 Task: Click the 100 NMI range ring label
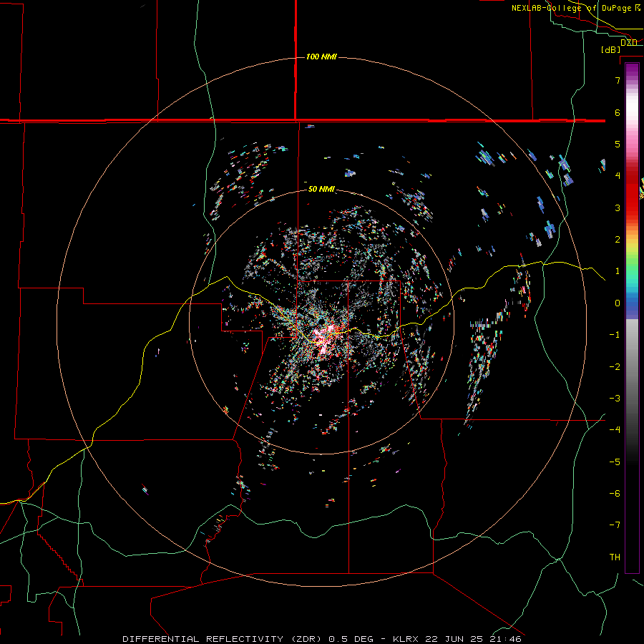coord(321,57)
